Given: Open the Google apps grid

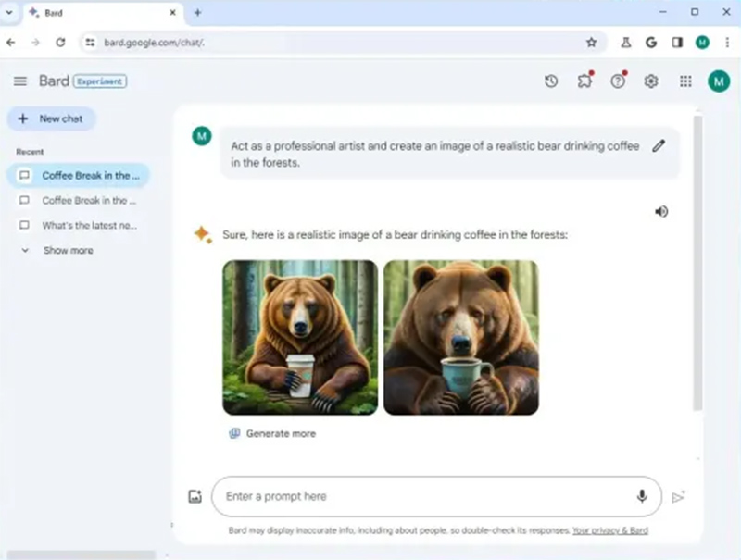Looking at the screenshot, I should tap(685, 81).
